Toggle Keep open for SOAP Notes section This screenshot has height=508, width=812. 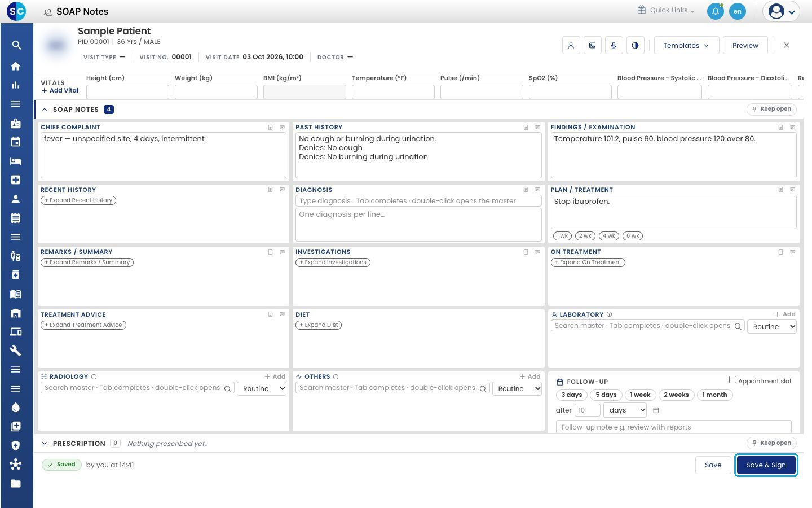pyautogui.click(x=771, y=109)
